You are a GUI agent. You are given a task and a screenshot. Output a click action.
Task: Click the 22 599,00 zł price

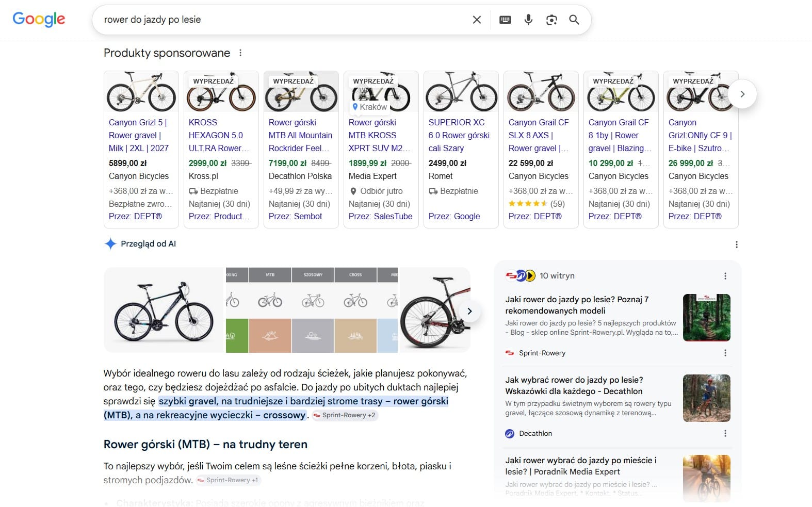[x=531, y=163]
